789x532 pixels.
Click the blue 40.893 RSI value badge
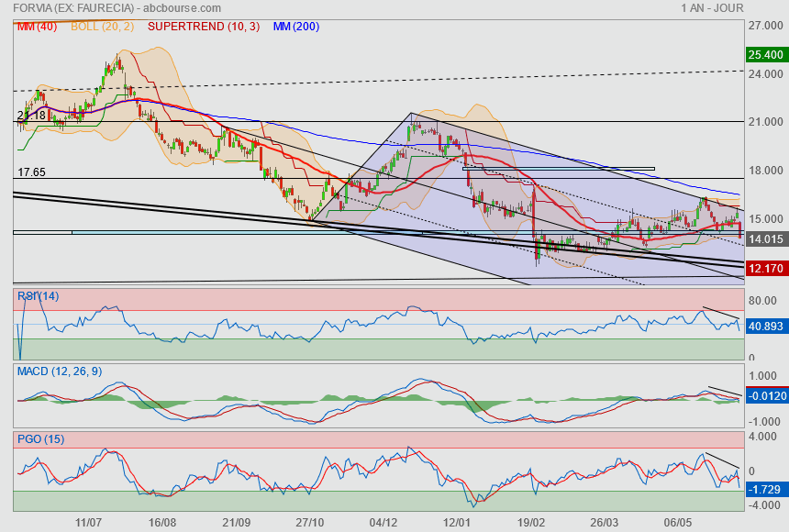coord(765,327)
